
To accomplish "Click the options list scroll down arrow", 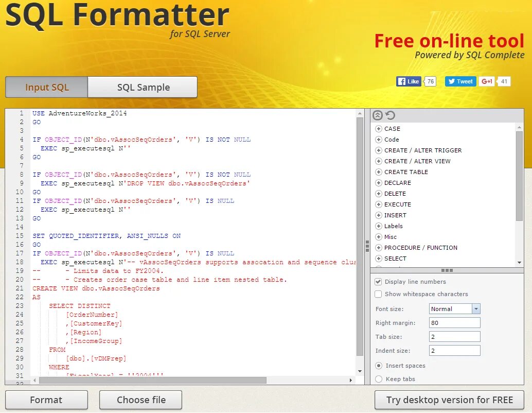I will [519, 263].
